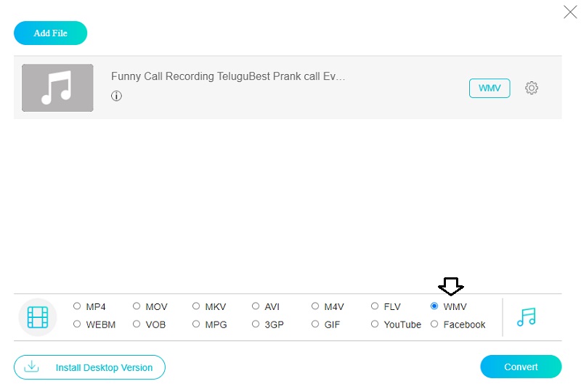581x392 pixels.
Task: Pick the FLV radio button
Action: tap(375, 306)
